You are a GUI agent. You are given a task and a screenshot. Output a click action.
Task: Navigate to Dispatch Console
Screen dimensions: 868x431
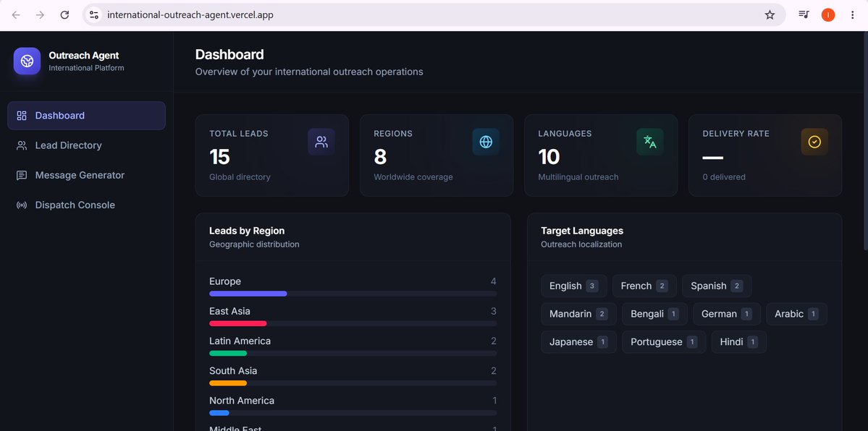click(x=86, y=205)
